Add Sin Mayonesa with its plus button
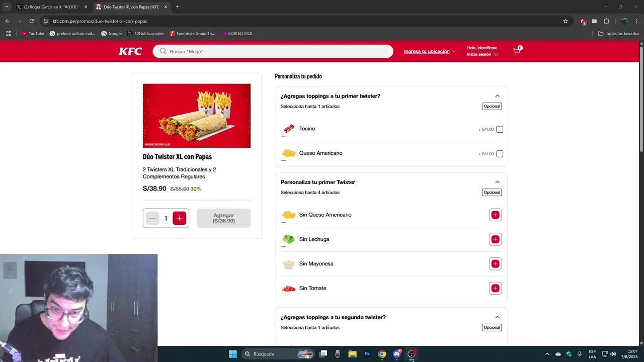This screenshot has height=362, width=644. coord(495,264)
